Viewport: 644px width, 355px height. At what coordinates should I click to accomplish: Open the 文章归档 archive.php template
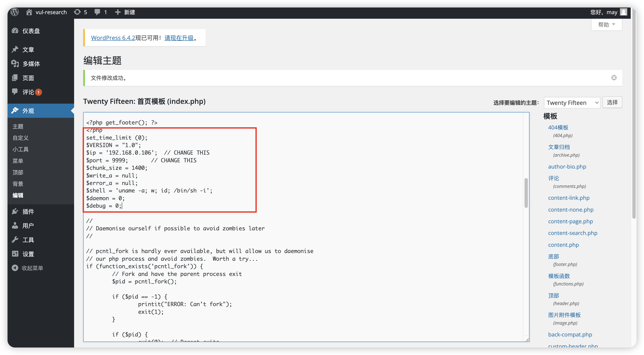tap(559, 147)
